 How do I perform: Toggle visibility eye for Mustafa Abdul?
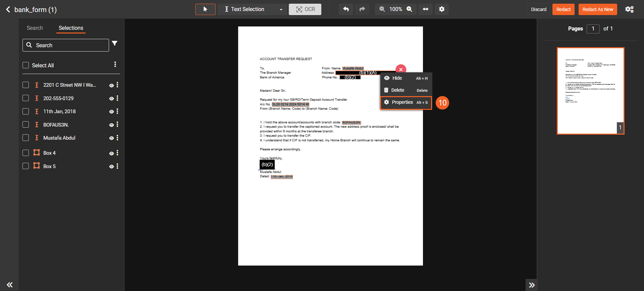tap(111, 138)
